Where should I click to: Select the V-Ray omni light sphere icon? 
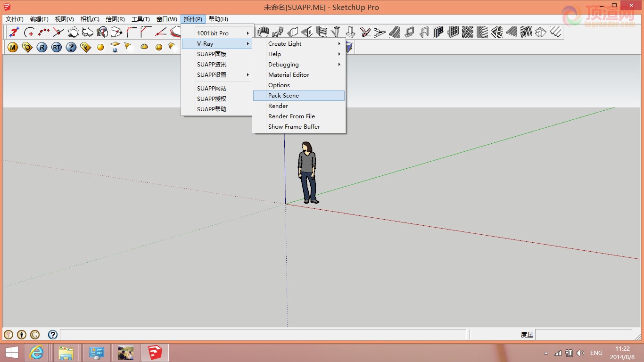[x=100, y=47]
